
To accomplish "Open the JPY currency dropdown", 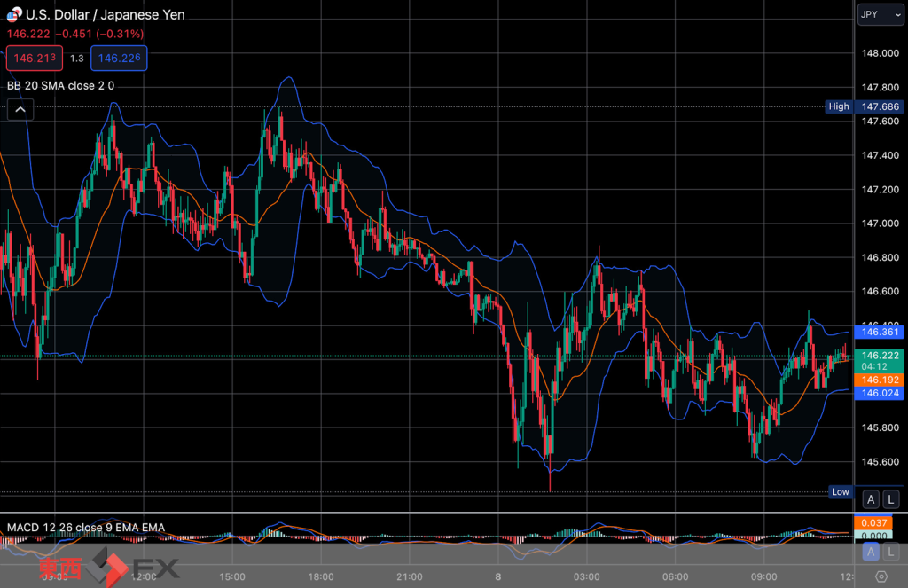I will 881,14.
